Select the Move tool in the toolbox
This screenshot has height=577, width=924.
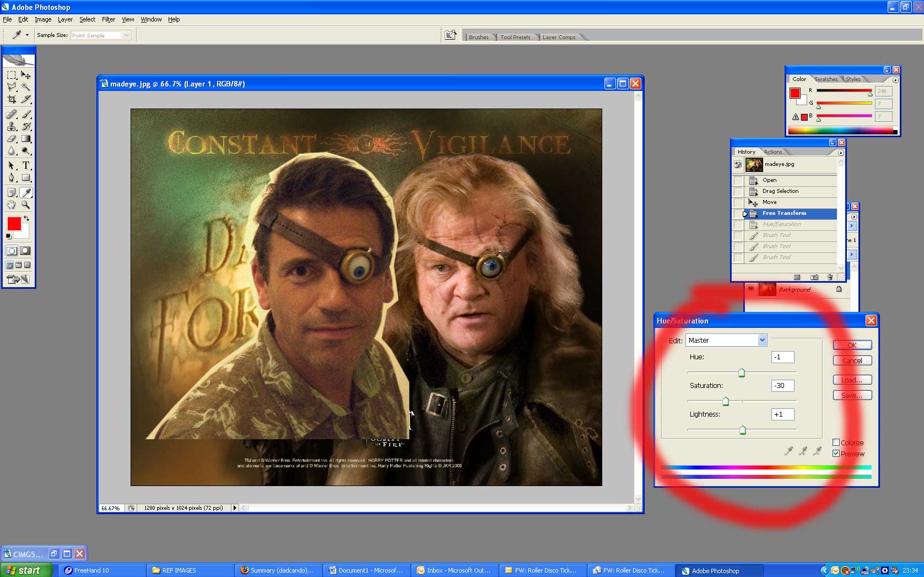pyautogui.click(x=26, y=75)
